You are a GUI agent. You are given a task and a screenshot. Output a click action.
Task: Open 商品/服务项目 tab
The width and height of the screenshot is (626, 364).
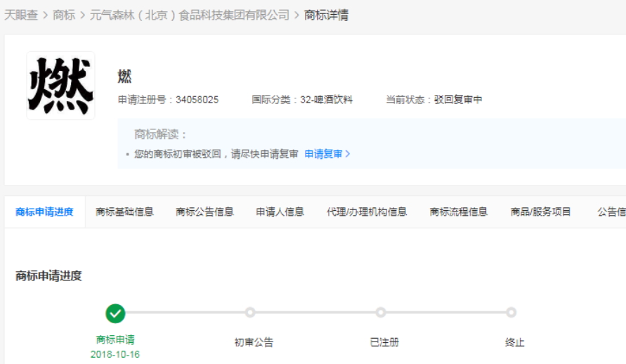[540, 212]
